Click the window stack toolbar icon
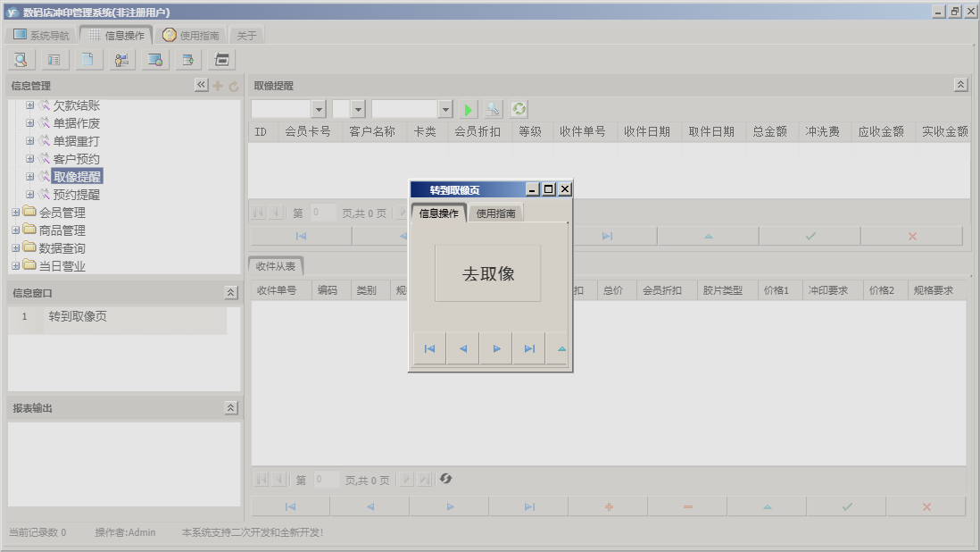980x552 pixels. 222,60
